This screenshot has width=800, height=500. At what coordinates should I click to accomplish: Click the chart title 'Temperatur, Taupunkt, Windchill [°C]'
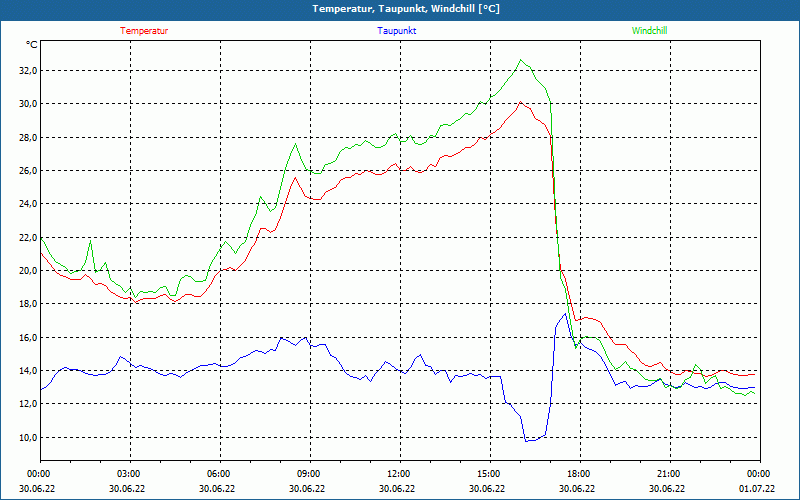click(x=406, y=9)
